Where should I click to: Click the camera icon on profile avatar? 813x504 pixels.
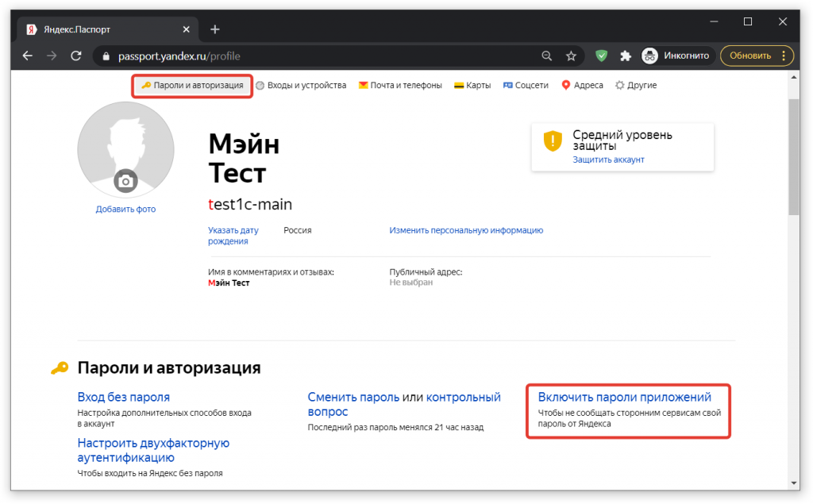(126, 180)
